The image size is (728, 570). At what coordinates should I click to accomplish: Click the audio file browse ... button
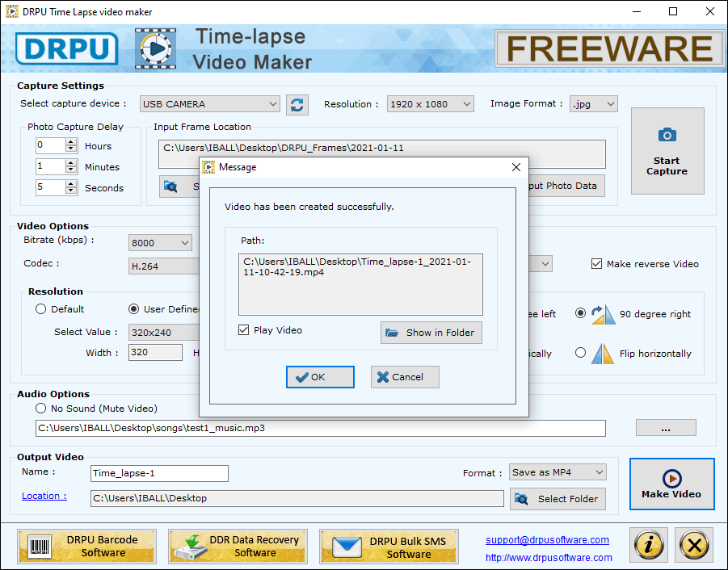666,428
